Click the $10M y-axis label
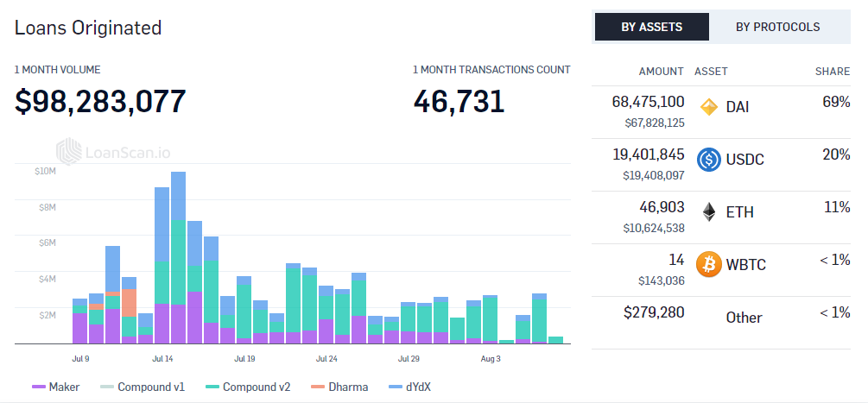Screen dimensions: 868x403 click(46, 172)
